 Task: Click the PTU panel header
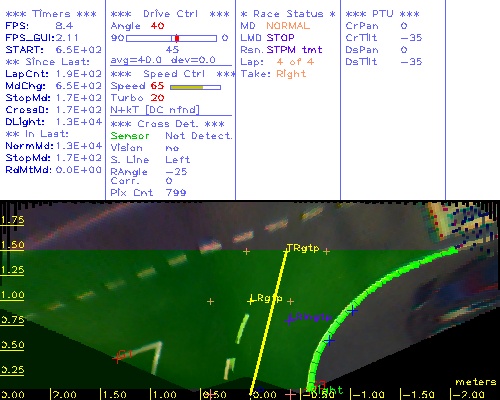coord(382,14)
